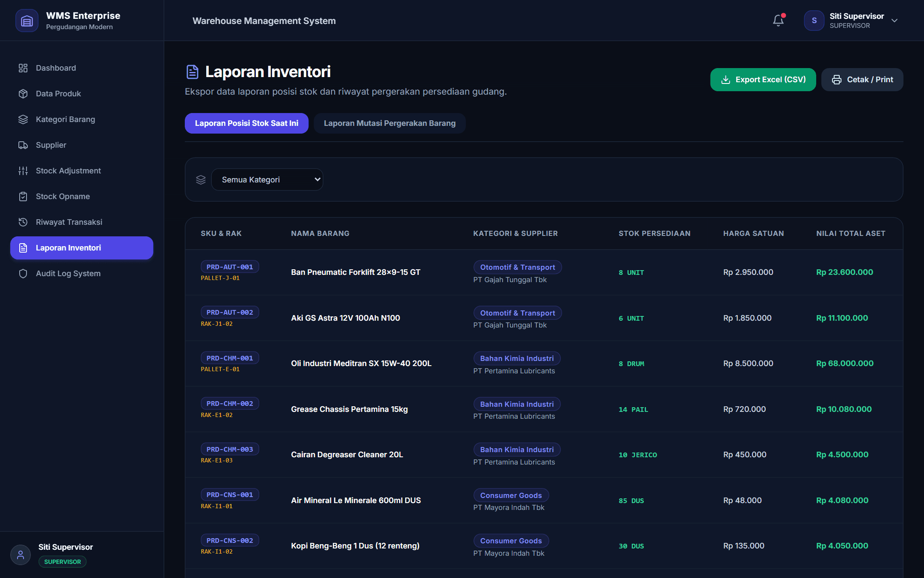Click Oli Industri Meditran SX 15W-40 200L
This screenshot has width=924, height=578.
click(x=361, y=363)
